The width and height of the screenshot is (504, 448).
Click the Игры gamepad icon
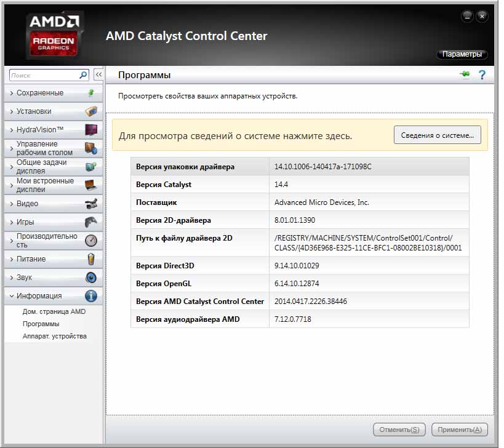91,222
